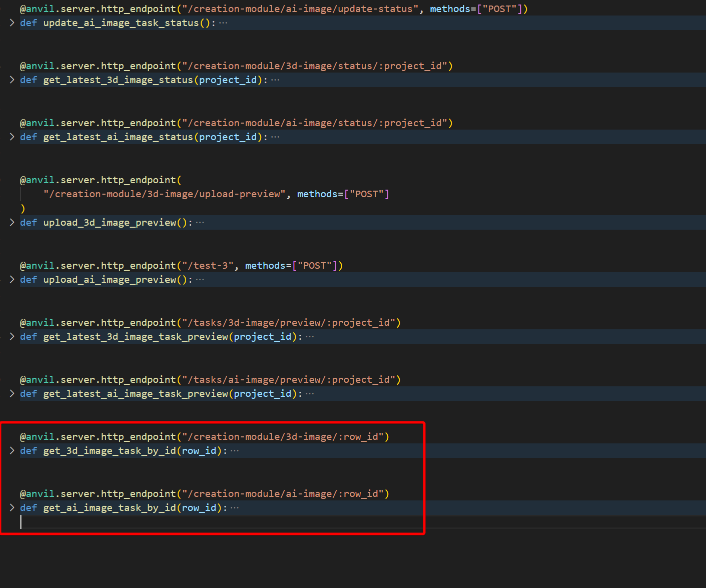Viewport: 706px width, 588px height.
Task: Expand the folded get_latest_ai_image_status function
Action: pyautogui.click(x=12, y=137)
